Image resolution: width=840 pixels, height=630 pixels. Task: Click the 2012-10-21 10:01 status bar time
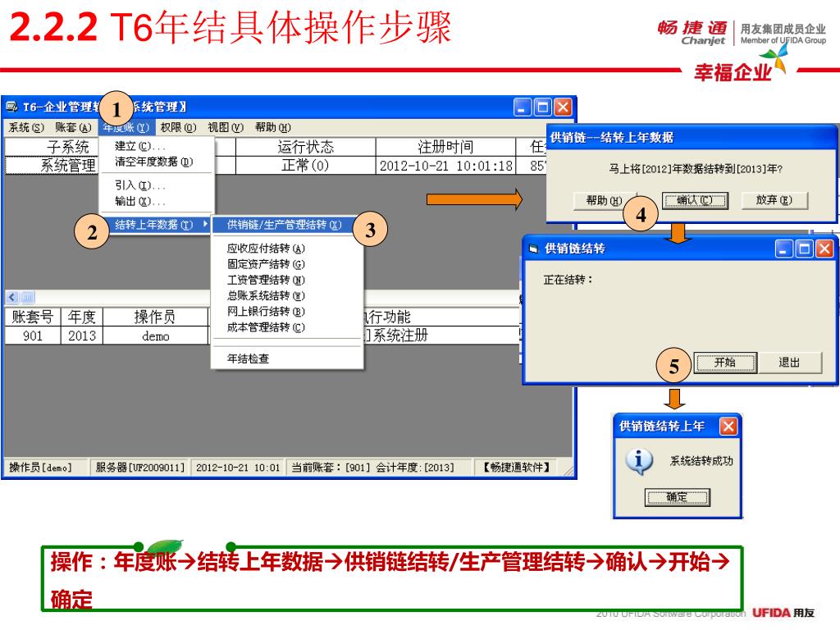coord(238,468)
